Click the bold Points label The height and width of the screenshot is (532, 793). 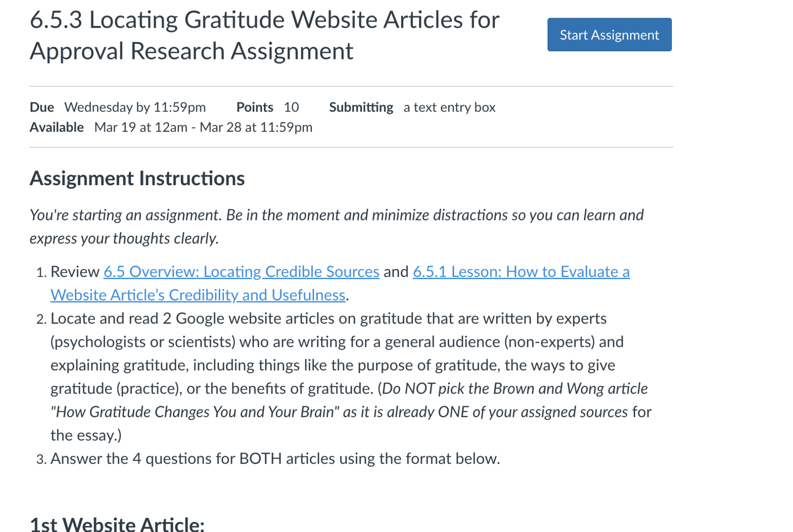[x=255, y=107]
